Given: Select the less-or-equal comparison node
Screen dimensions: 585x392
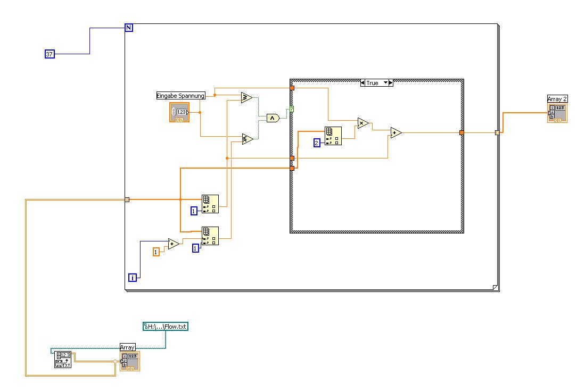Looking at the screenshot, I should tap(248, 139).
